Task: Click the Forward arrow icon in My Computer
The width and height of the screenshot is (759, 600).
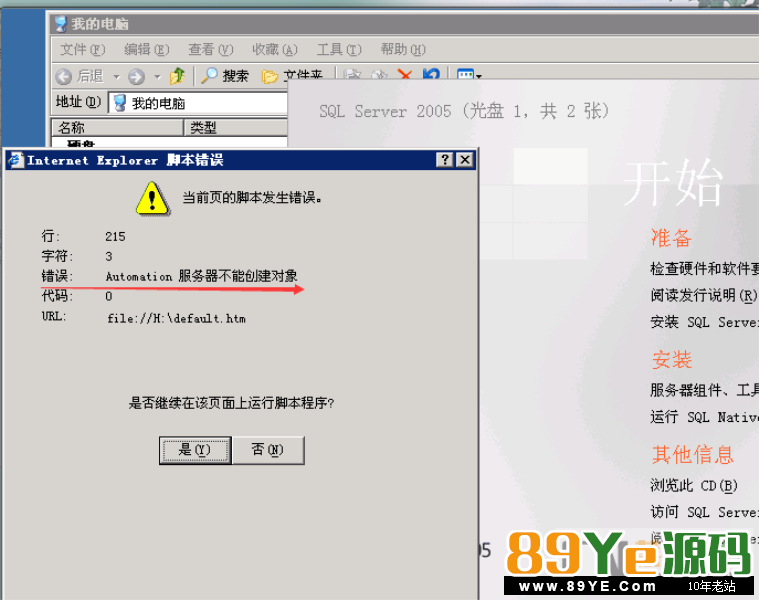Action: click(137, 76)
